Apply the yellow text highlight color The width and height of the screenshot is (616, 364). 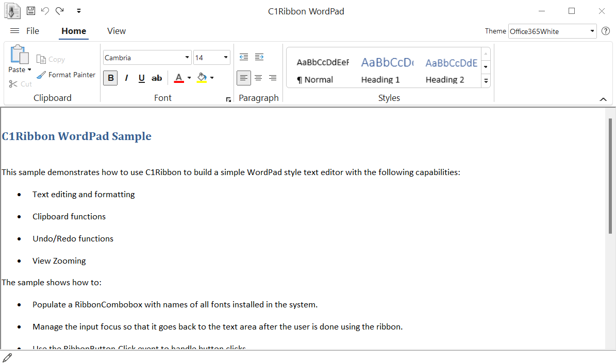202,78
